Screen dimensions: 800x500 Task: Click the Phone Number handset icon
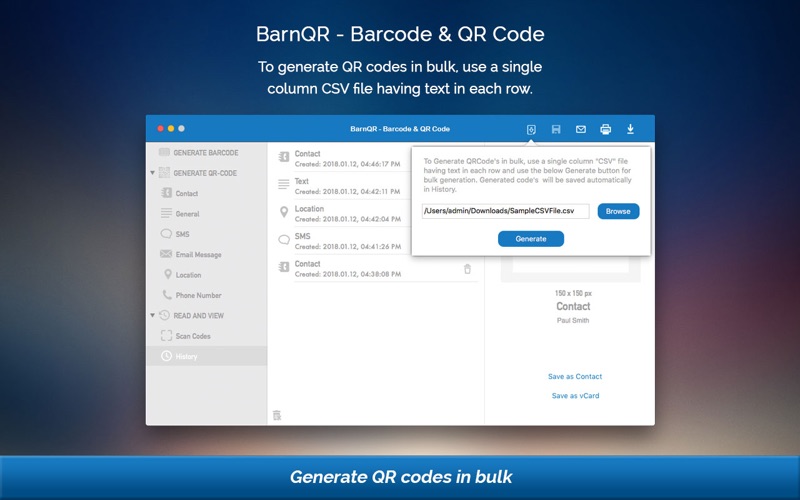[166, 294]
